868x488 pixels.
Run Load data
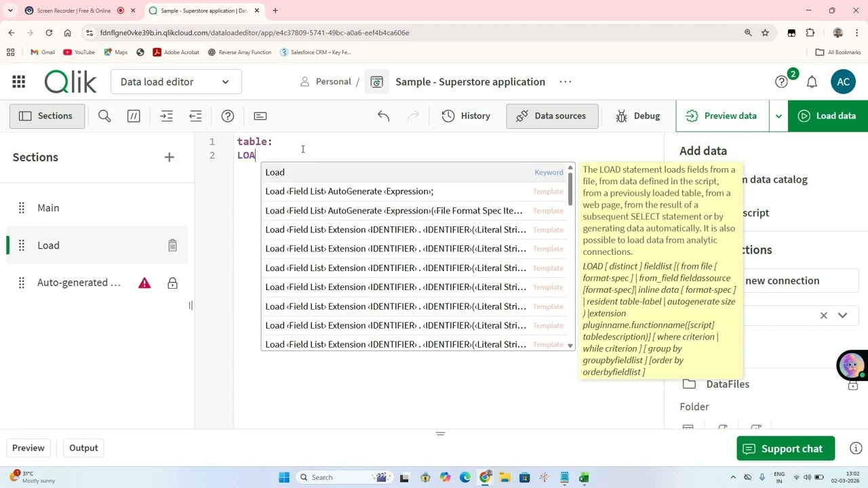pos(828,116)
